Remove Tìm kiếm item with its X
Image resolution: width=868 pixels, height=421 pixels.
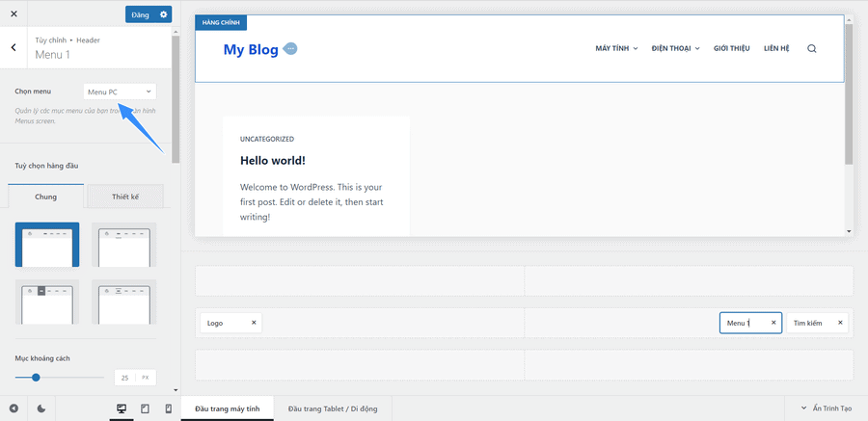pos(840,323)
